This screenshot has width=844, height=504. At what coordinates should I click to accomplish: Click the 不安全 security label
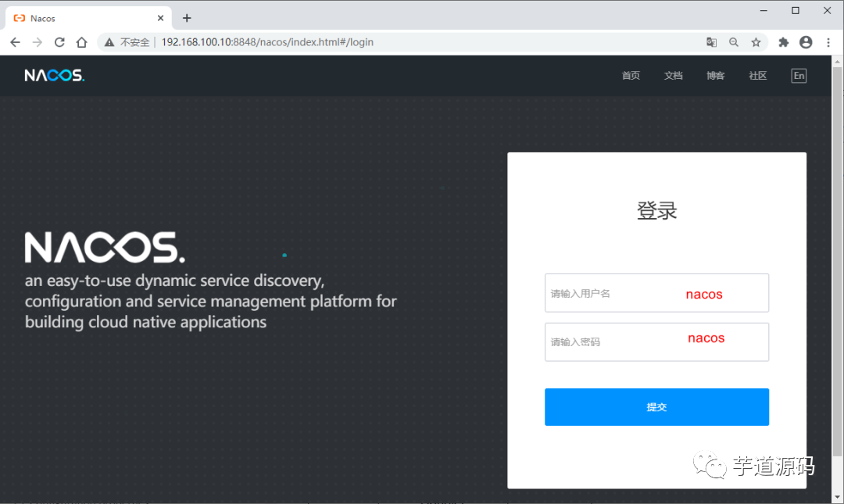pos(134,42)
